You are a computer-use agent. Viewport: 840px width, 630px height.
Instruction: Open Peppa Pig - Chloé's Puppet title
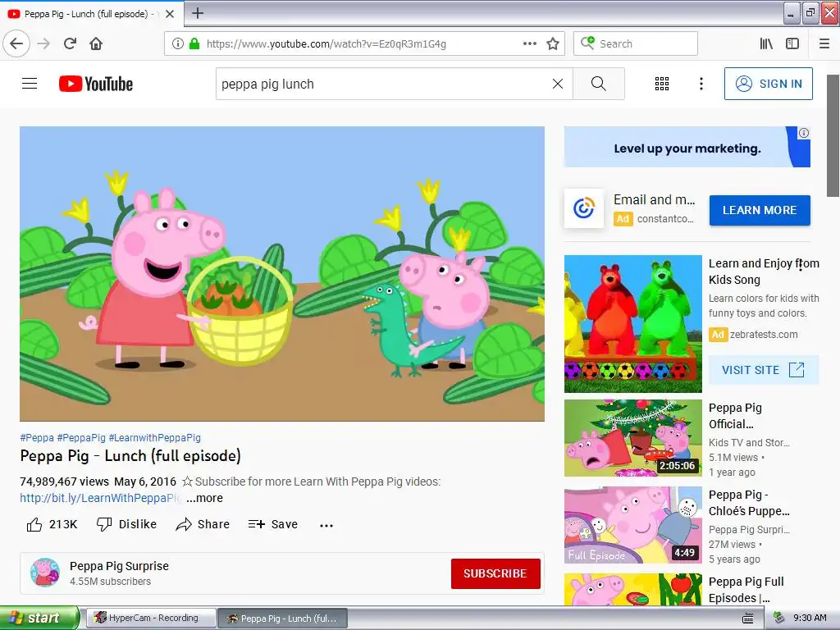[749, 503]
